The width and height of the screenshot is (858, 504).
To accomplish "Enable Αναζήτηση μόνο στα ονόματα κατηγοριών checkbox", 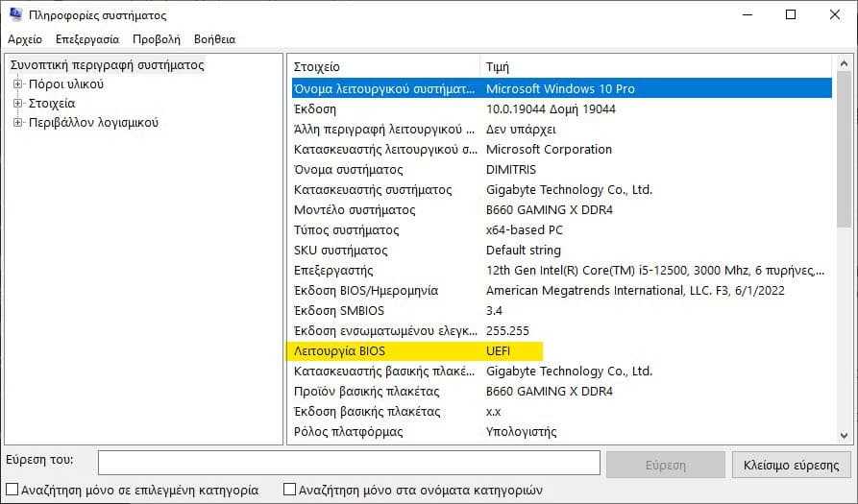I will 289,490.
